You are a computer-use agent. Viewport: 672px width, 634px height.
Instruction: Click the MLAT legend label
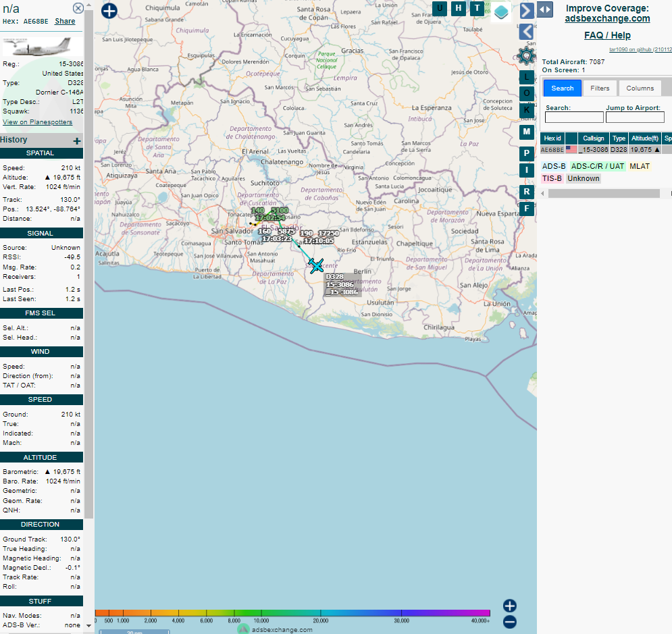640,166
